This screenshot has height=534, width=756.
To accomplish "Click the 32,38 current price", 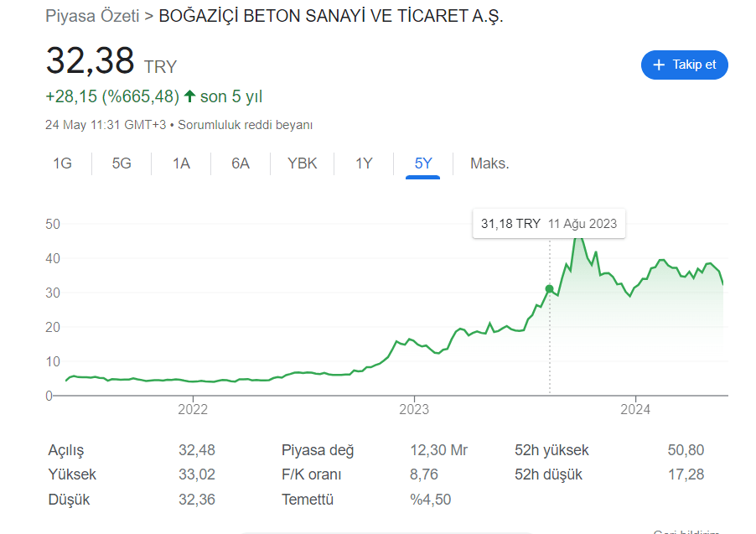I will click(x=91, y=61).
